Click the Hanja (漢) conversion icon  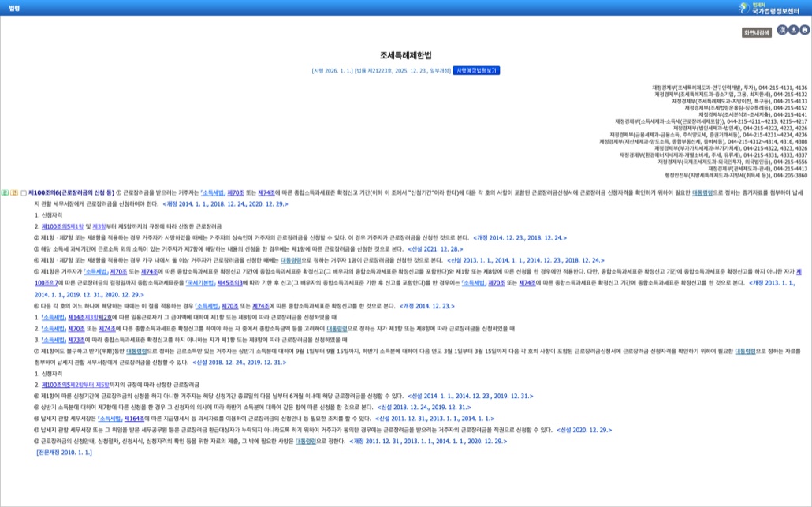[782, 30]
